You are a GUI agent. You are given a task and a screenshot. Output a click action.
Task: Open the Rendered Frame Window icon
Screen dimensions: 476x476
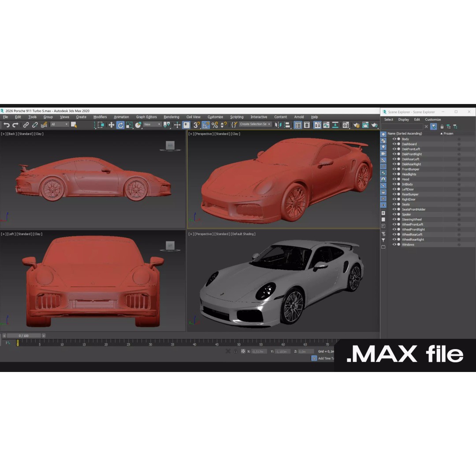365,125
